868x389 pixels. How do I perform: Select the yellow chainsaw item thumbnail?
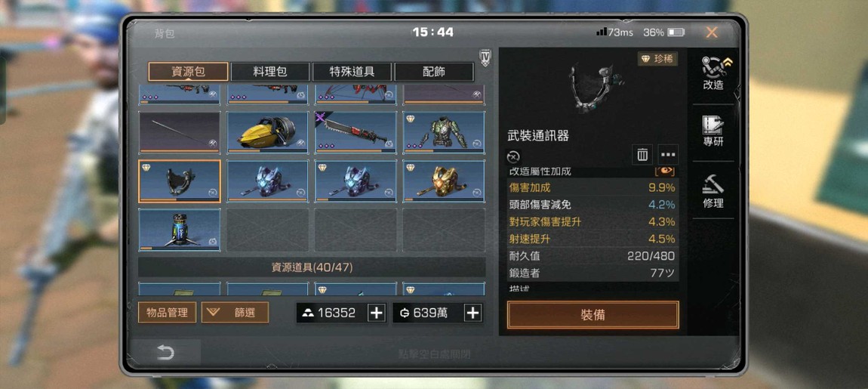(267, 132)
